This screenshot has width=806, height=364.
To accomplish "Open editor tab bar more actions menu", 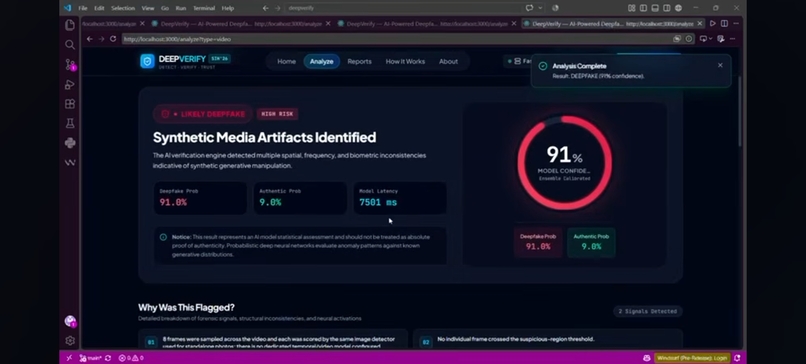I will pos(736,24).
